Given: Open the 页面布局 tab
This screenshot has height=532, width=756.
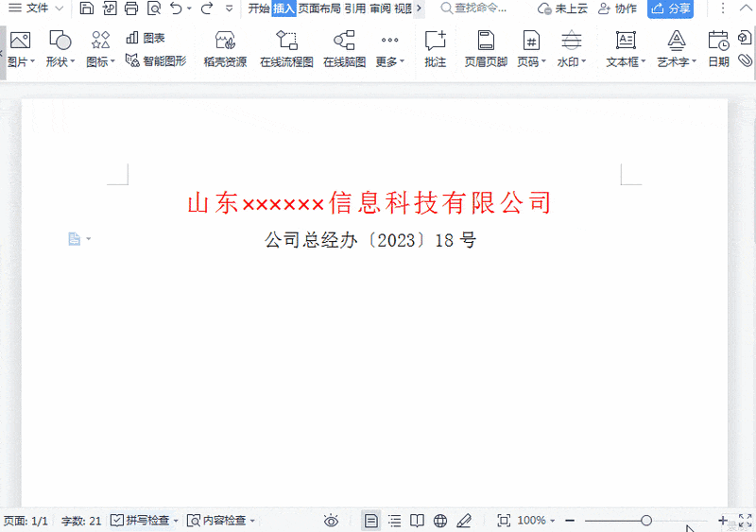Looking at the screenshot, I should click(x=318, y=9).
